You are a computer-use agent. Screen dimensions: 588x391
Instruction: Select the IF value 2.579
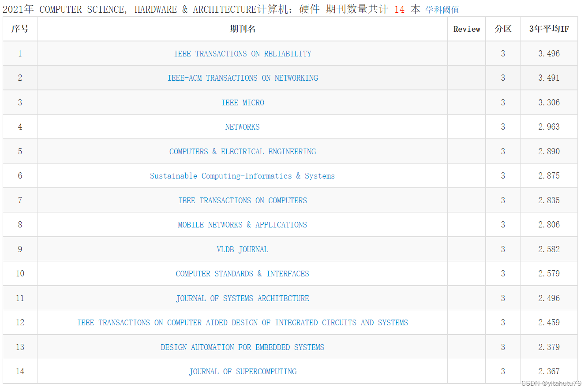click(549, 274)
